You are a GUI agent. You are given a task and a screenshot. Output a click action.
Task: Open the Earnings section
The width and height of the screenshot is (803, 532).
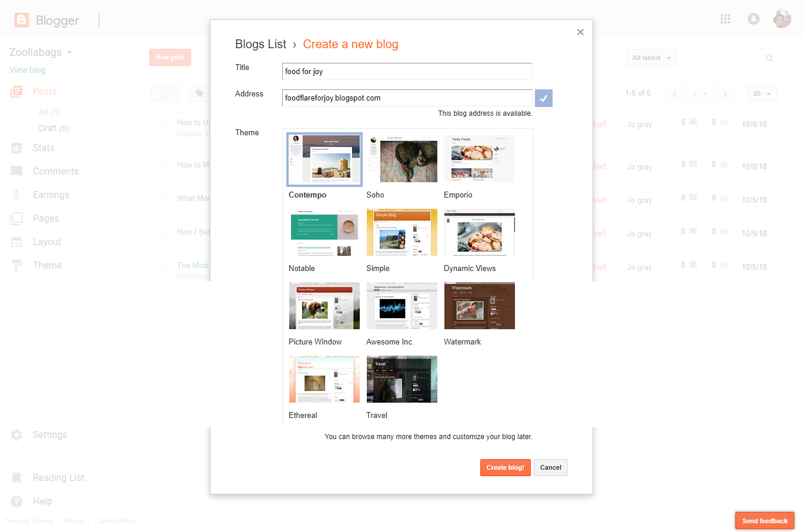coord(51,195)
